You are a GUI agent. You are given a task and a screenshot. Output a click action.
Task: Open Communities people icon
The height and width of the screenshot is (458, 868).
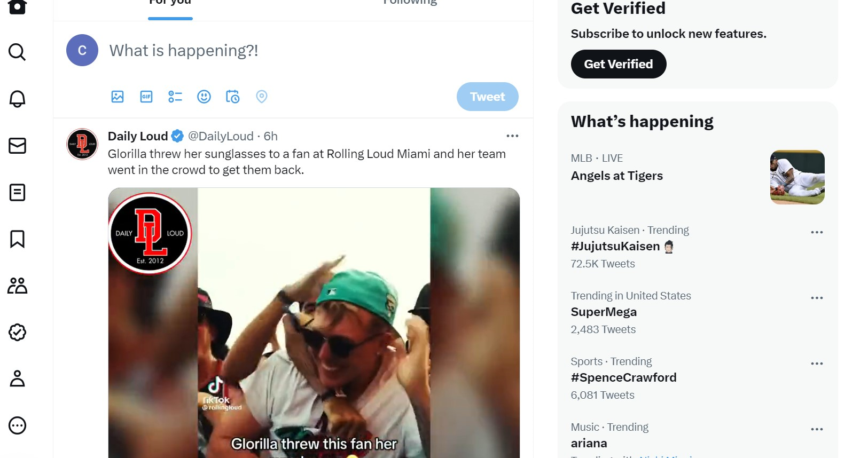[17, 286]
